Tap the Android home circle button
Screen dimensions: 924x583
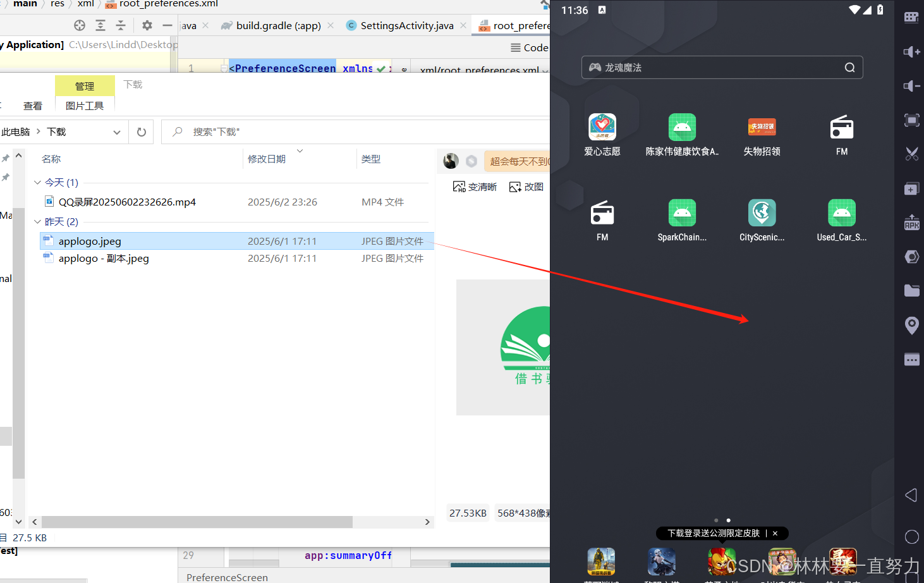(911, 537)
